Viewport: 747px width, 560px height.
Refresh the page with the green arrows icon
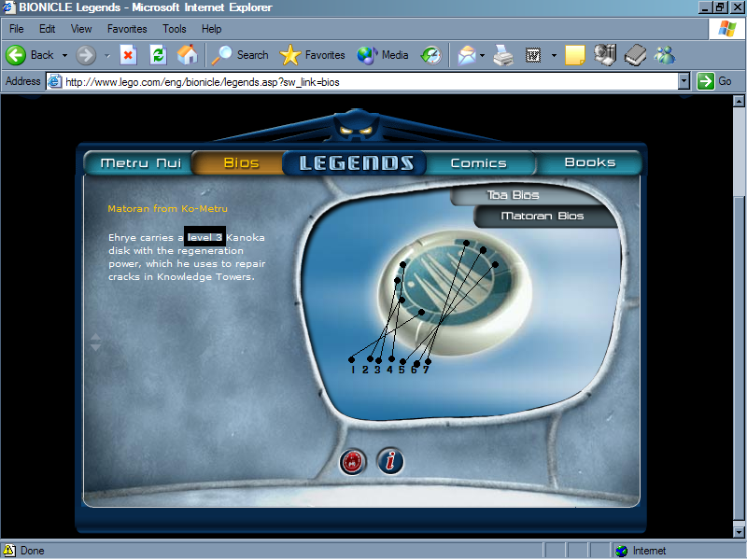(158, 55)
